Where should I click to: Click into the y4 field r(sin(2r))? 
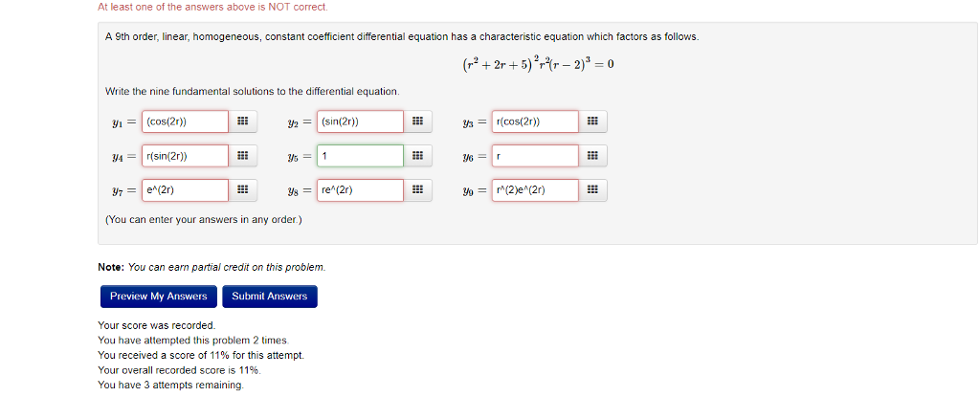185,156
